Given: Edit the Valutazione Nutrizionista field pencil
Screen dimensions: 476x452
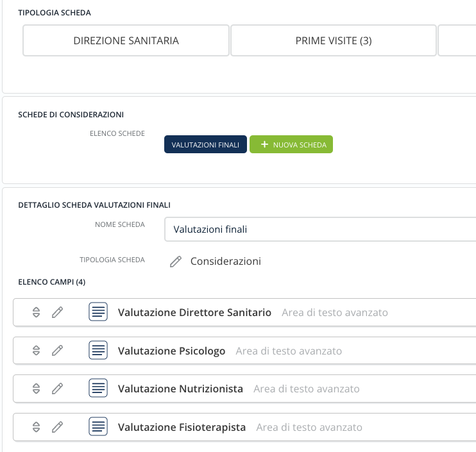Looking at the screenshot, I should [x=57, y=389].
